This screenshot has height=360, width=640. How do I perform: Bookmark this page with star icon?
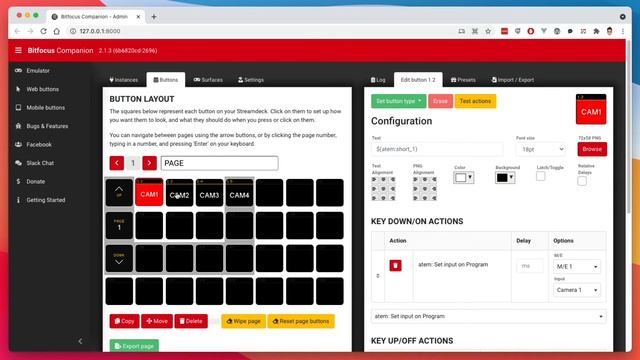(488, 31)
